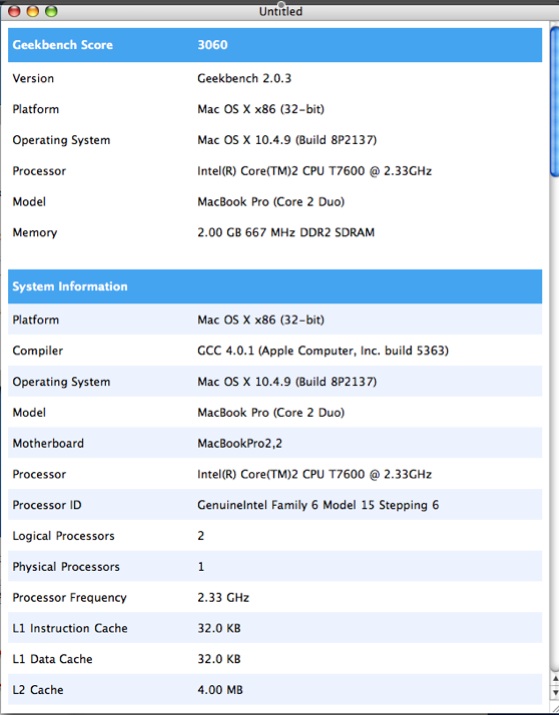Select the "Geekbench Score" header label

point(62,45)
